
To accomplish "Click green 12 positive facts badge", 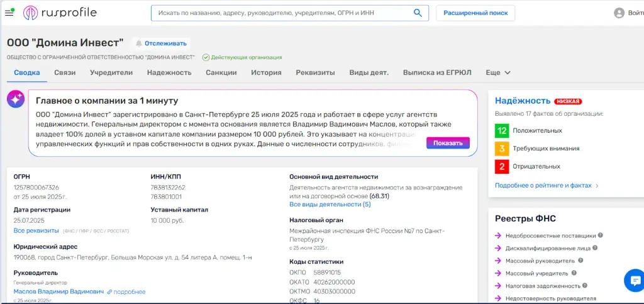I will click(502, 130).
